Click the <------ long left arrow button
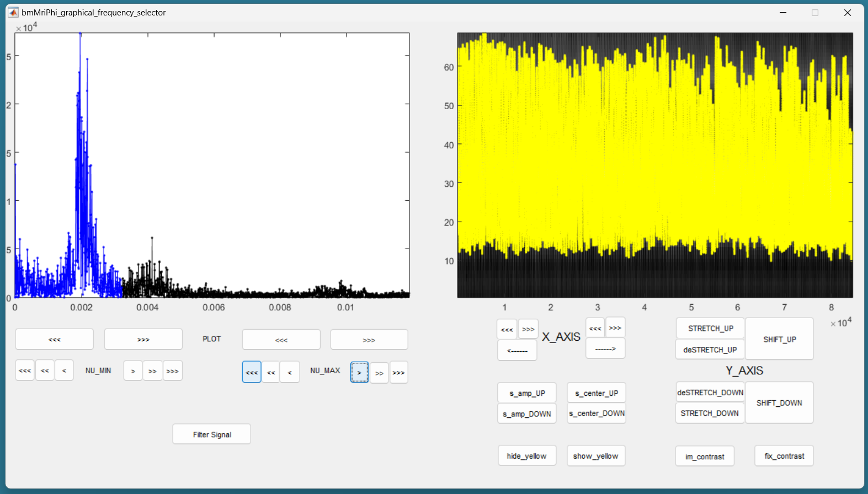This screenshot has width=868, height=494. coord(517,350)
